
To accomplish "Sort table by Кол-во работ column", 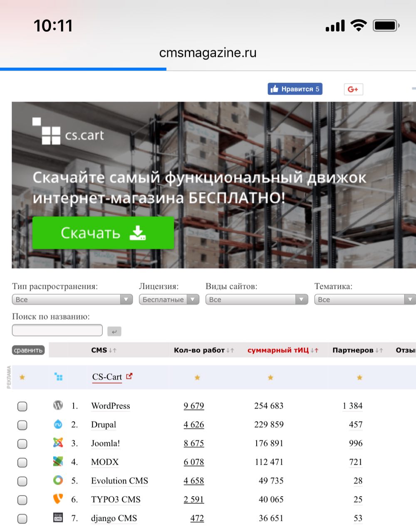I will [x=204, y=350].
